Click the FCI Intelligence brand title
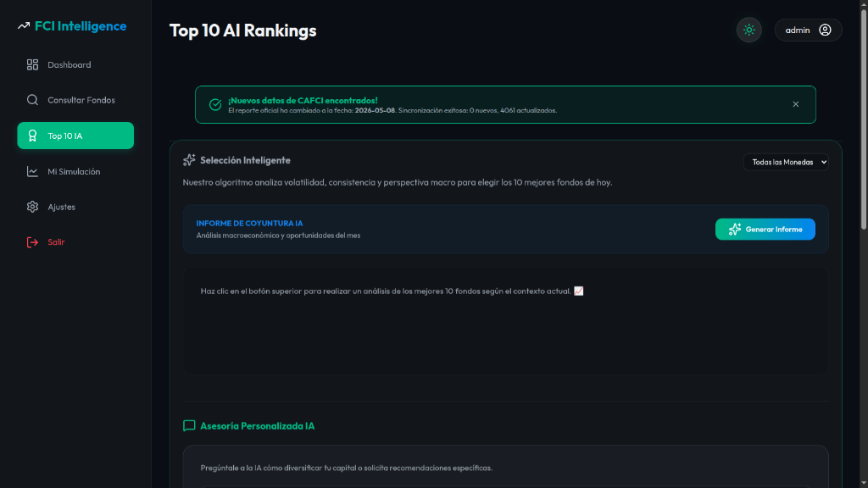868x488 pixels. click(x=81, y=26)
